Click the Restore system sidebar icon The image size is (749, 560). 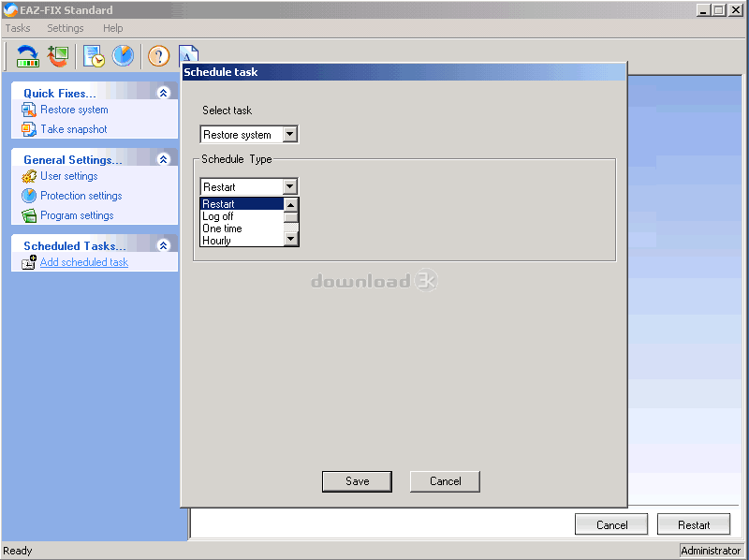coord(29,111)
